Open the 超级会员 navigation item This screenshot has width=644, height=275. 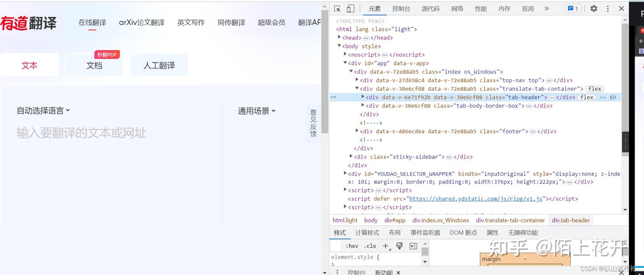271,22
